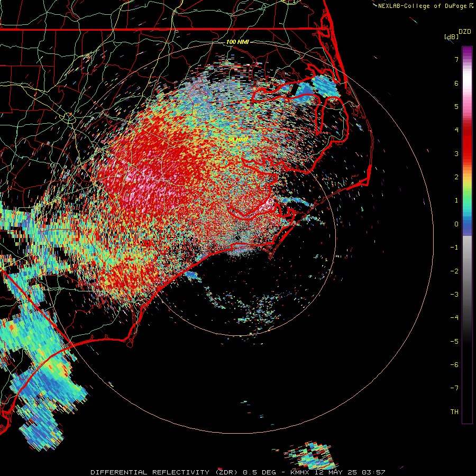Click the -2 value on color scale
Viewport: 476px width, 476px height.
point(454,271)
